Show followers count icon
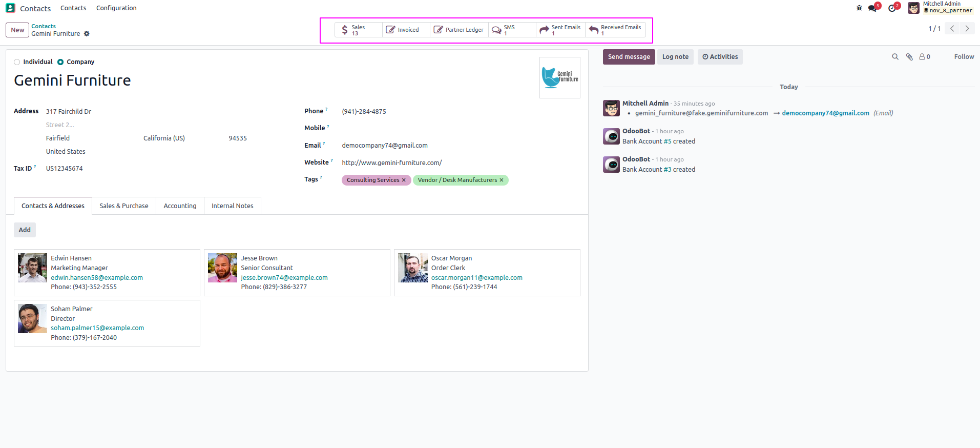980x448 pixels. 925,57
